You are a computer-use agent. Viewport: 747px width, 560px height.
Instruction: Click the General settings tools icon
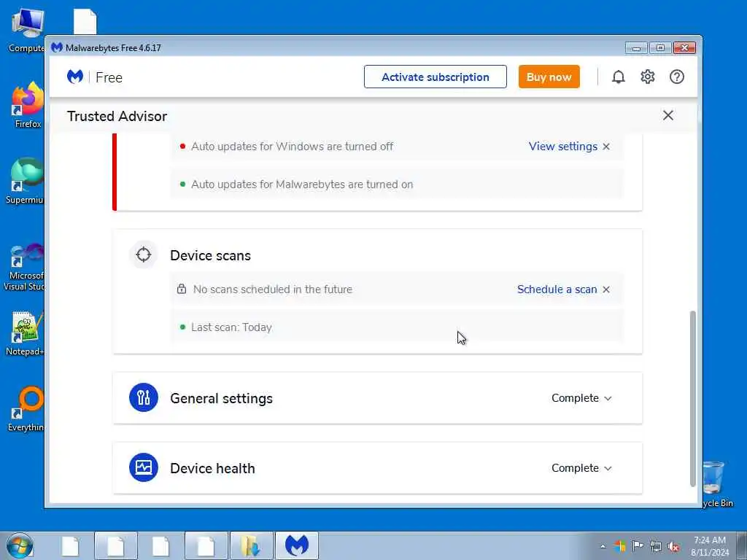(x=144, y=397)
